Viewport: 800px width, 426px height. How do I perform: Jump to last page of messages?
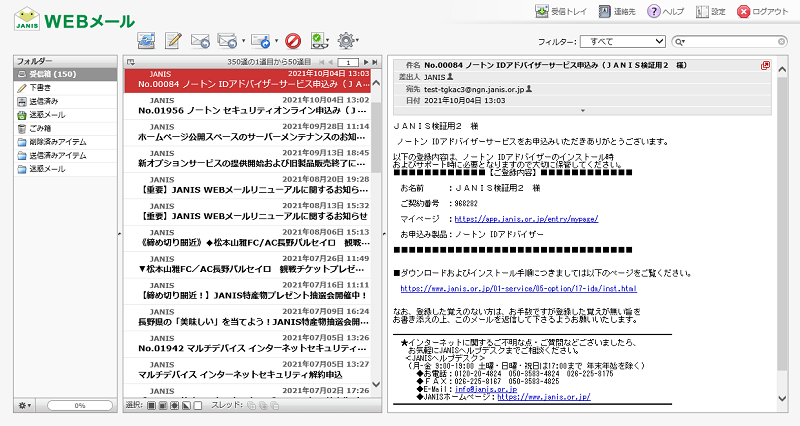tap(375, 62)
